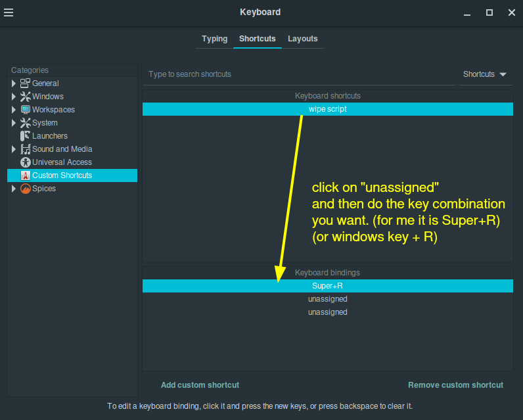Open the hamburger menu icon
The width and height of the screenshot is (523, 420).
tap(9, 12)
